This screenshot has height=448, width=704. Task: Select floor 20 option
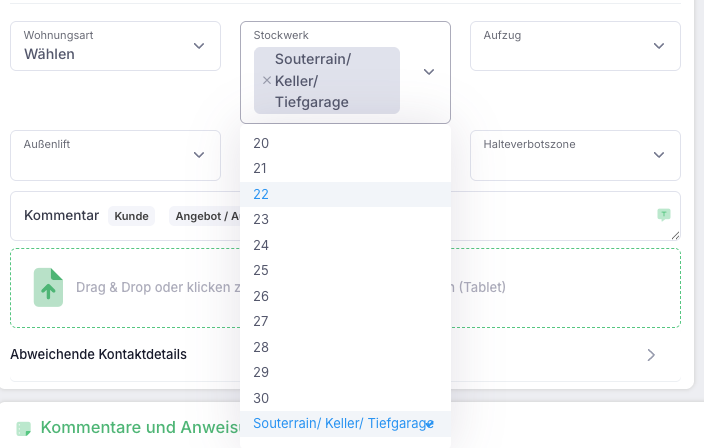pos(345,143)
